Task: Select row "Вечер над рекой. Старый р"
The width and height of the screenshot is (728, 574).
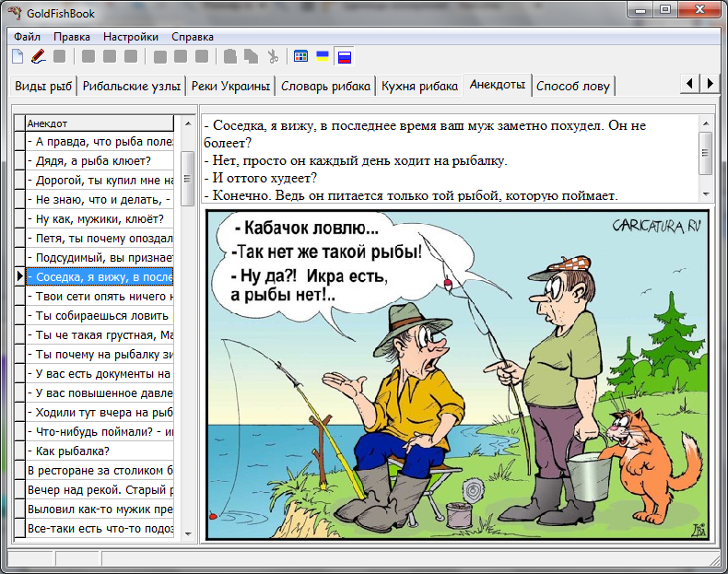Action: point(100,489)
